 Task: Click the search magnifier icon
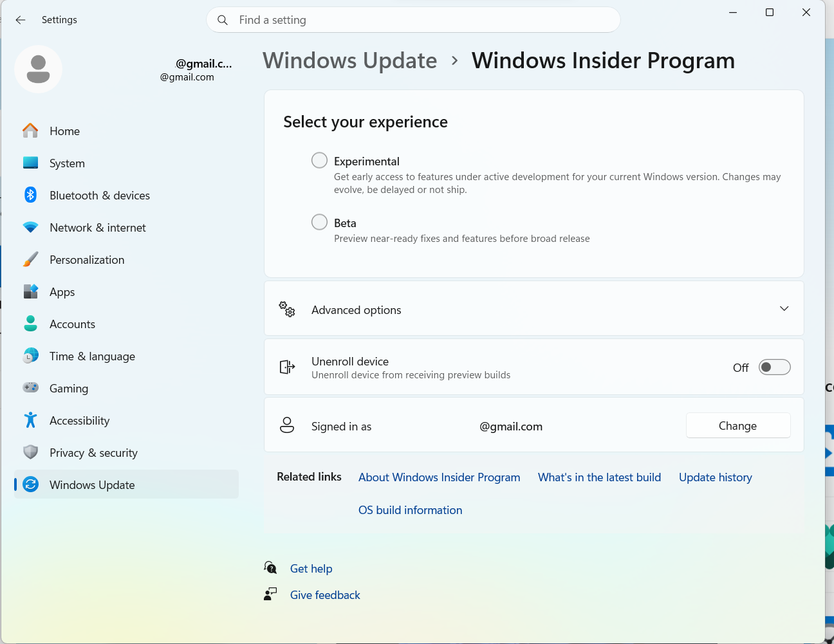click(x=223, y=20)
